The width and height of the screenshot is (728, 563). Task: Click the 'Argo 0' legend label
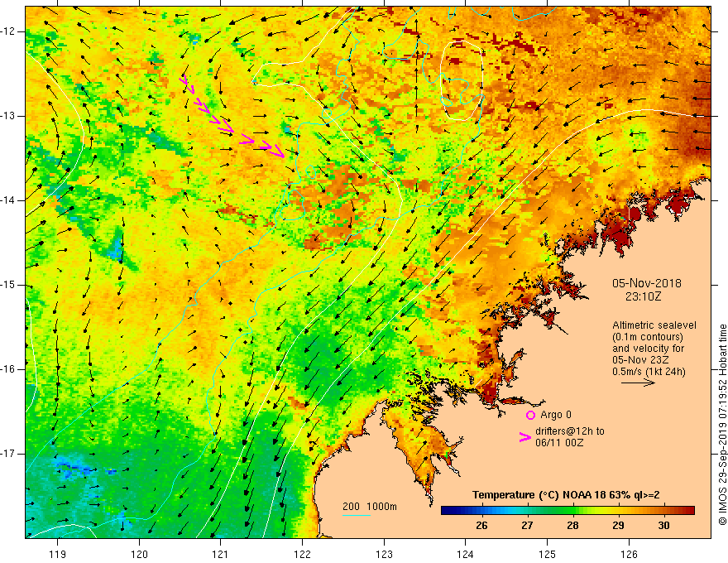click(556, 414)
